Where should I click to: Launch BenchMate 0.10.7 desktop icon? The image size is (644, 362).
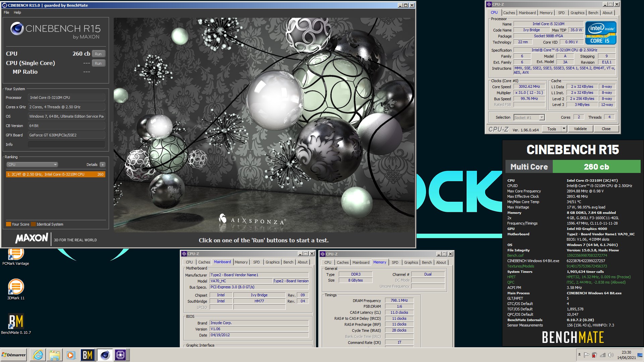(16, 324)
